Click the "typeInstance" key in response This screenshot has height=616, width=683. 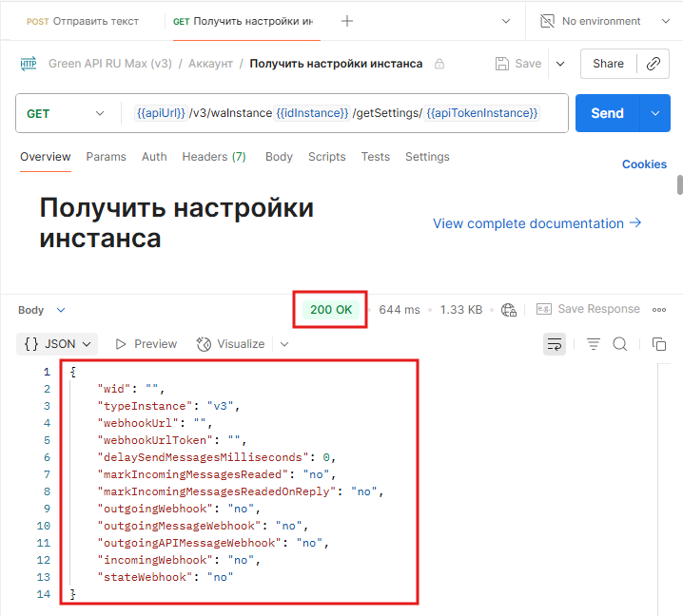[145, 406]
